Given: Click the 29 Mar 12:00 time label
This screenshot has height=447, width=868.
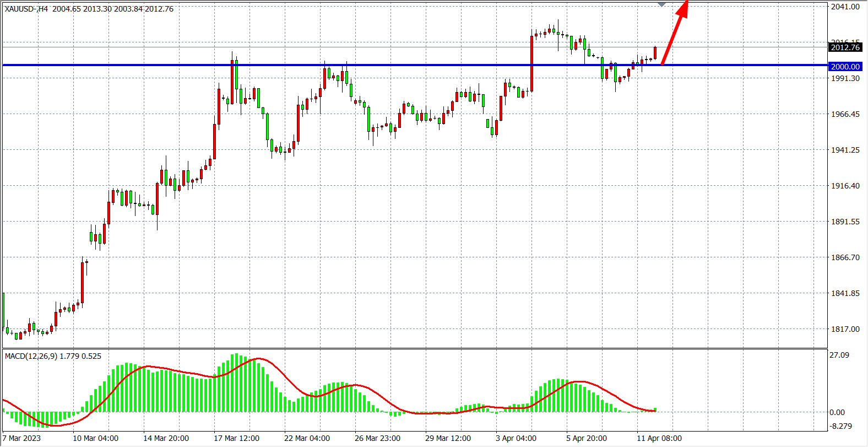Looking at the screenshot, I should pyautogui.click(x=448, y=438).
